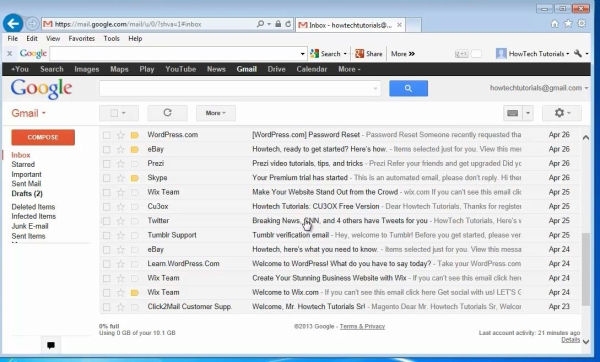This screenshot has width=600, height=362.
Task: Click importance marker on eBay ready to get started email
Action: [x=135, y=149]
